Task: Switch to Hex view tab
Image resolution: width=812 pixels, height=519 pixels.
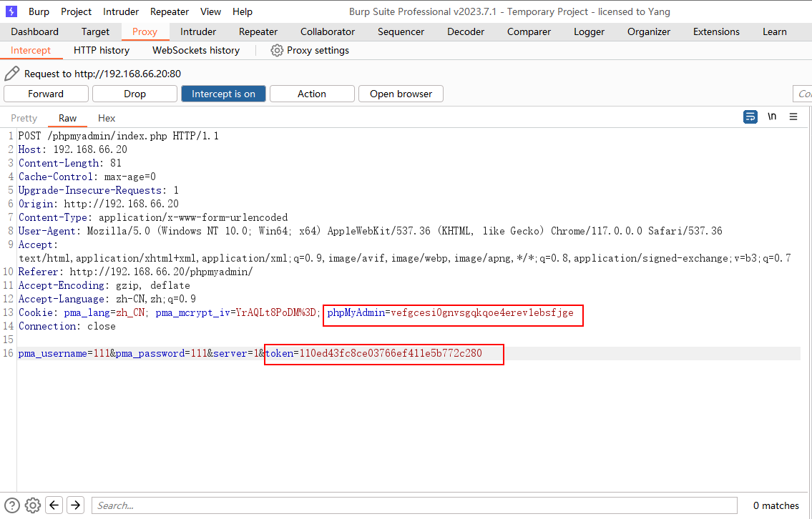Action: pos(107,118)
